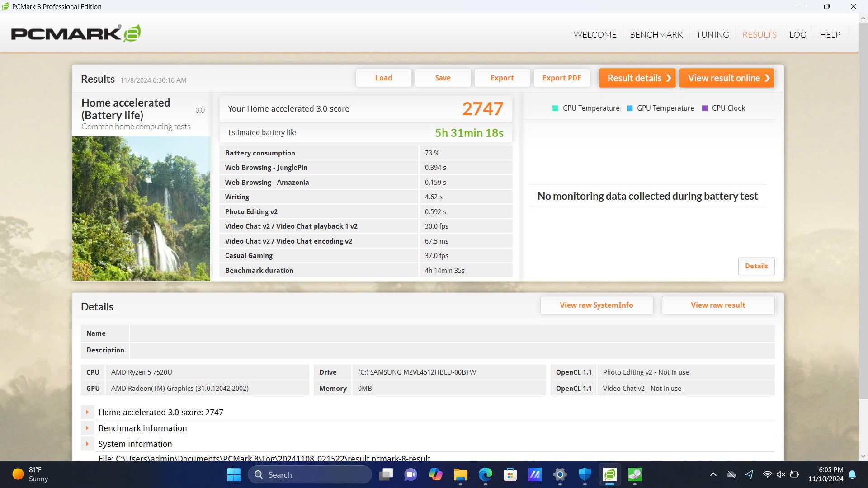Click PCMark 8 taskbar icon
This screenshot has width=868, height=488.
pos(609,474)
